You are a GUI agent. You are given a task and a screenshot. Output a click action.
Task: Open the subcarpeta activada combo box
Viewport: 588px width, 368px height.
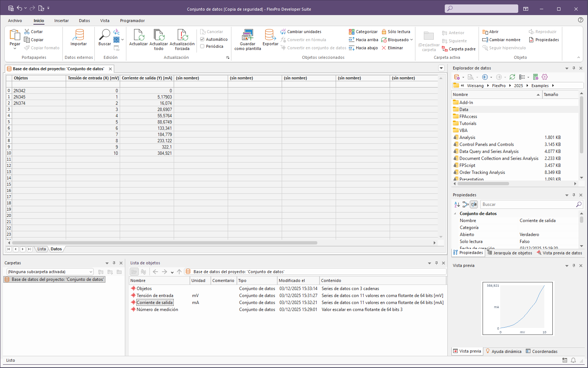coord(50,272)
